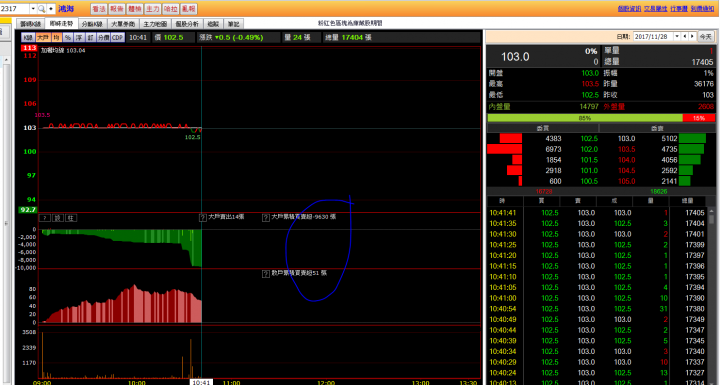Click the 內盤量 14797 row

tap(544, 107)
